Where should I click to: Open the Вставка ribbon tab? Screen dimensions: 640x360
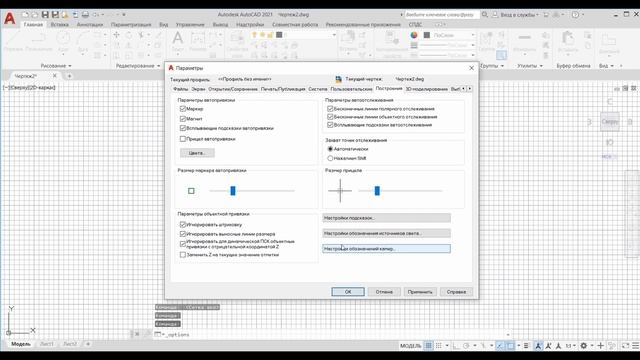point(60,24)
